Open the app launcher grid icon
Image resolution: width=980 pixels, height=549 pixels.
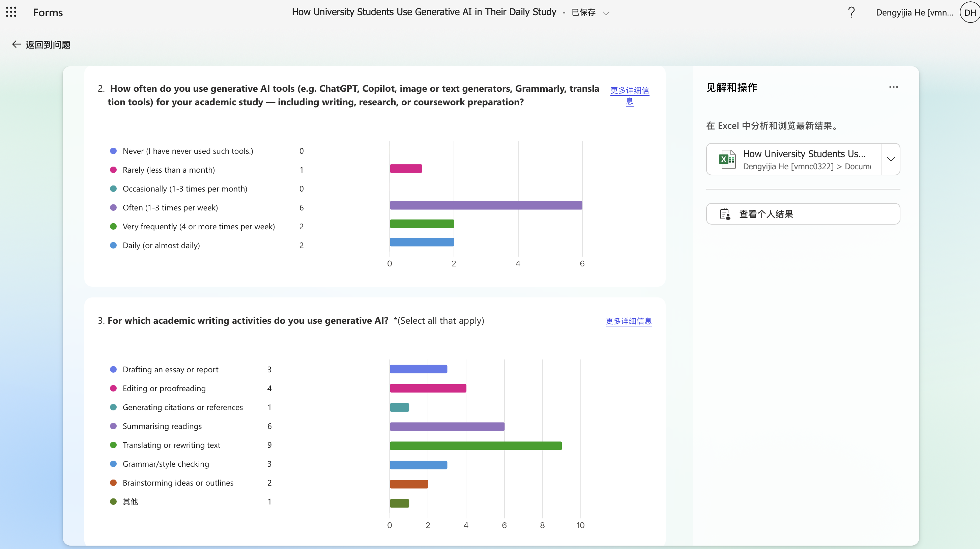tap(11, 12)
